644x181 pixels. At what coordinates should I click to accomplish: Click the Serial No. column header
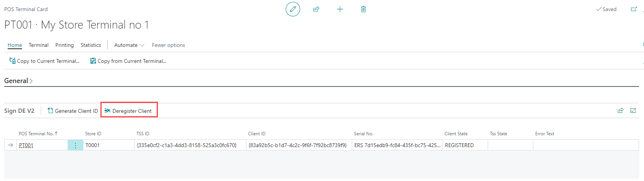coord(364,134)
